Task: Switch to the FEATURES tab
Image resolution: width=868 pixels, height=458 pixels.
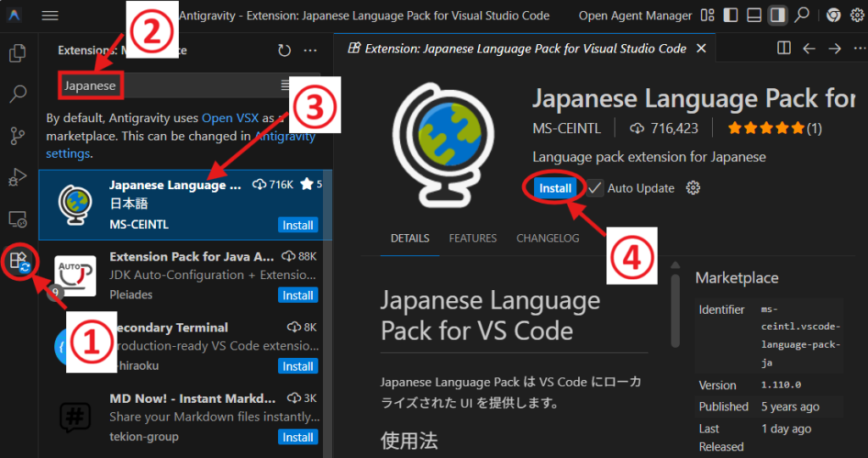Action: click(472, 238)
